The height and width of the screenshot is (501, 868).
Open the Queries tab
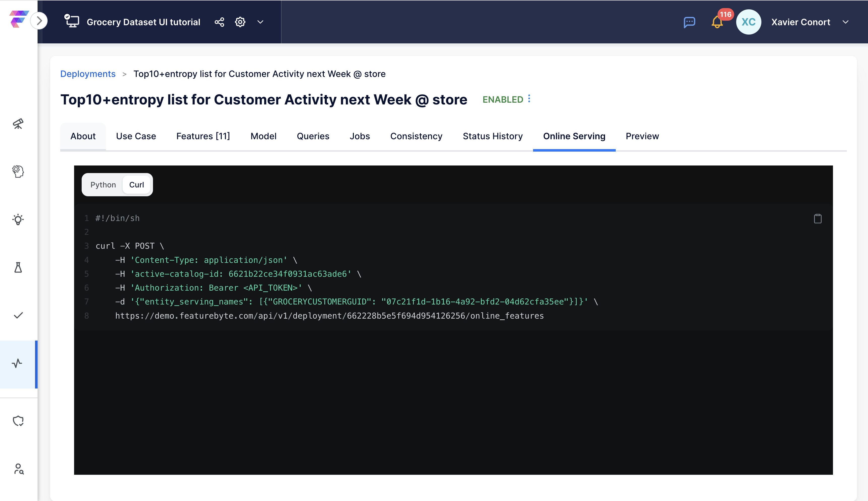pyautogui.click(x=313, y=136)
